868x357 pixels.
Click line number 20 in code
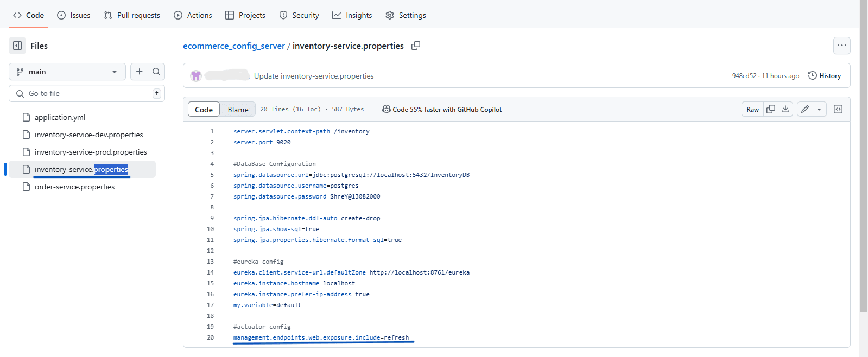pyautogui.click(x=210, y=337)
